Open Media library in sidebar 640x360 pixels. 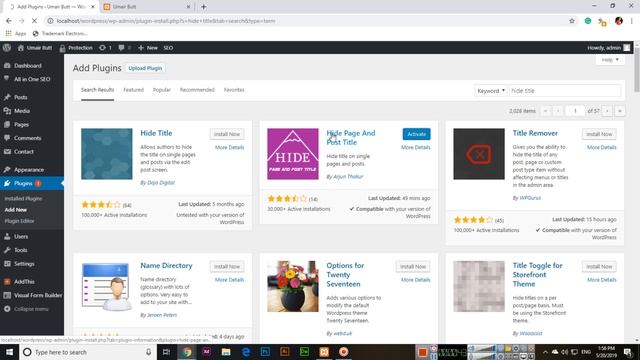point(22,111)
